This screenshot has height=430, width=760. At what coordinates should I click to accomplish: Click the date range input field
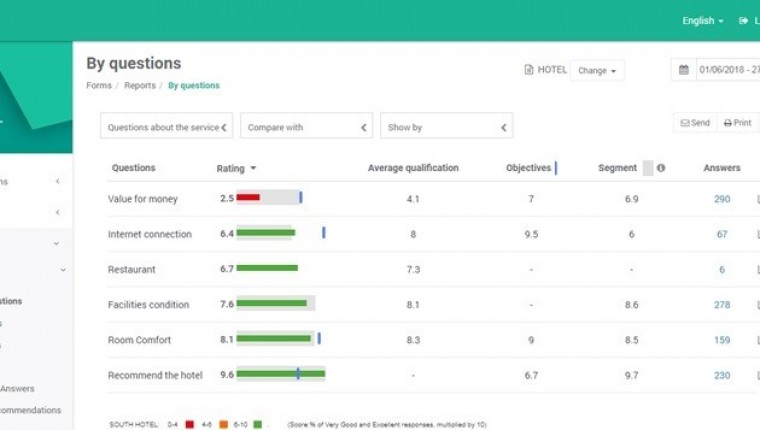pyautogui.click(x=728, y=70)
